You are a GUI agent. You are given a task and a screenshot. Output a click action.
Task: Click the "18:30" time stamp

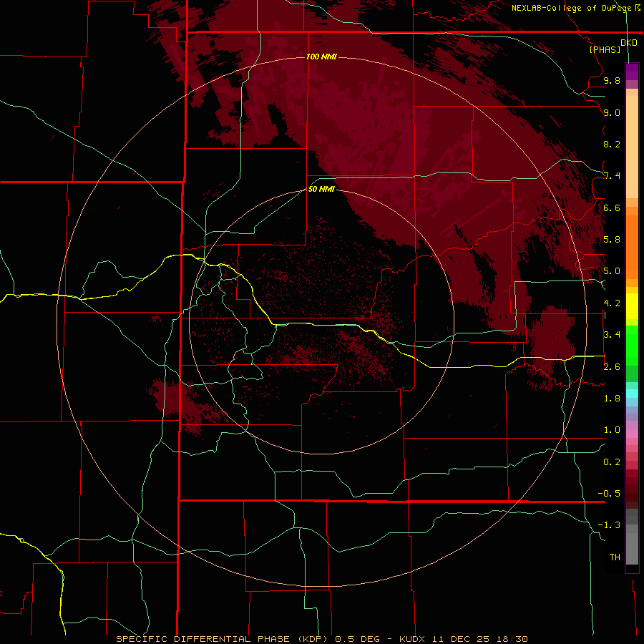pos(512,639)
